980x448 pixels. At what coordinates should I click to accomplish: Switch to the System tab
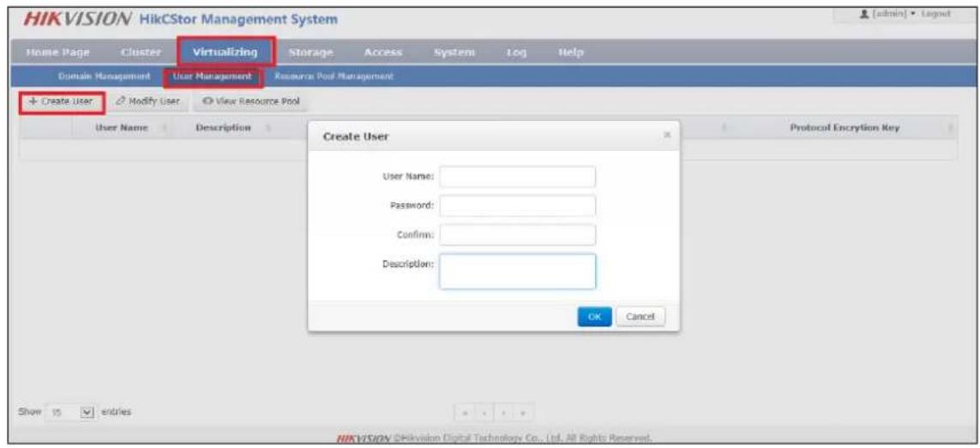point(455,52)
